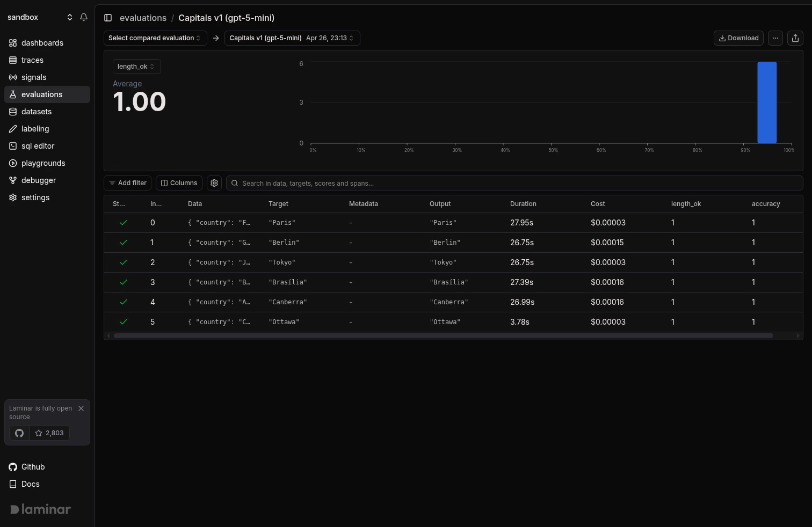Click the blue histogram bar
The width and height of the screenshot is (812, 527).
click(767, 103)
